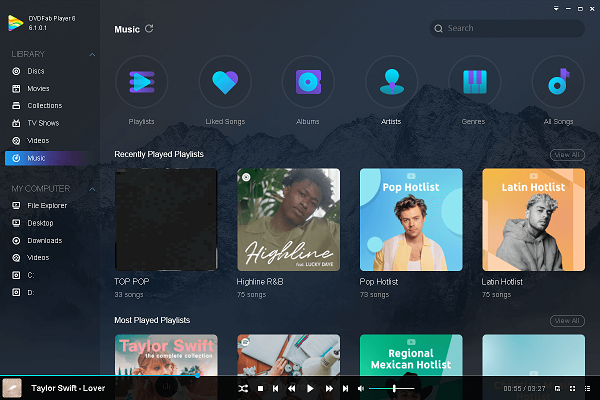Play the Taylor Swift song
The height and width of the screenshot is (400, 600).
coord(310,389)
